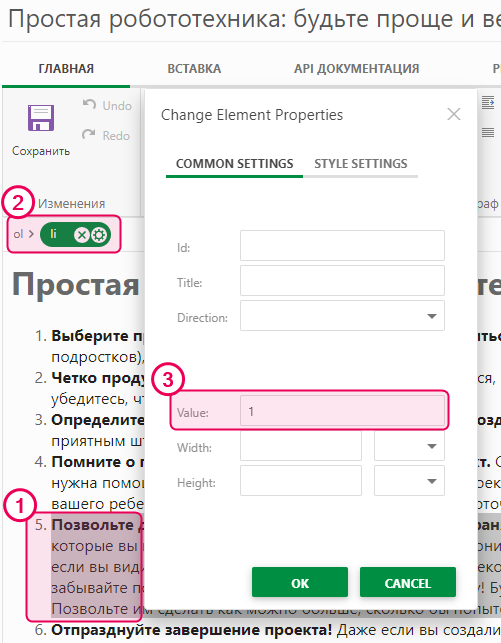Screen dimensions: 501x643
Task: Open the Width unit dropdown
Action: pyautogui.click(x=409, y=446)
